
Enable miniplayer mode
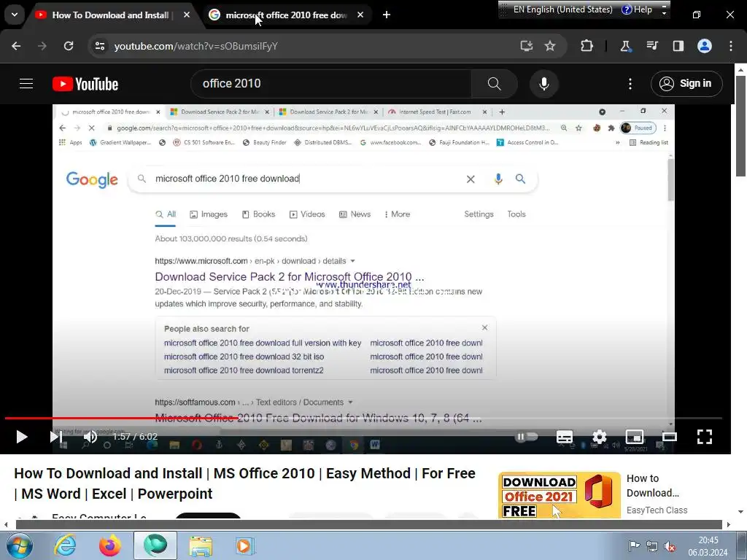click(635, 437)
